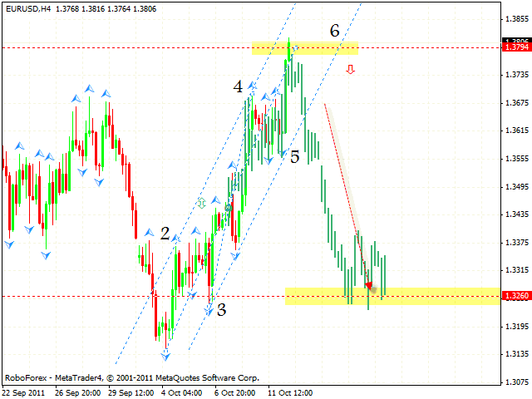The image size is (532, 399).
Task: Select the red dashed forecast trend line
Action: 347,195
